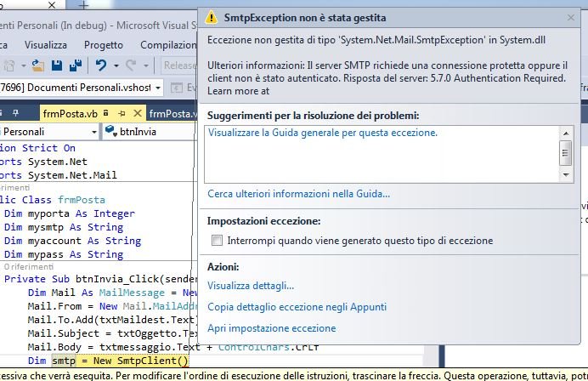The width and height of the screenshot is (588, 381).
Task: Click the '0 riferimenti' CodeLens text
Action: point(29,266)
